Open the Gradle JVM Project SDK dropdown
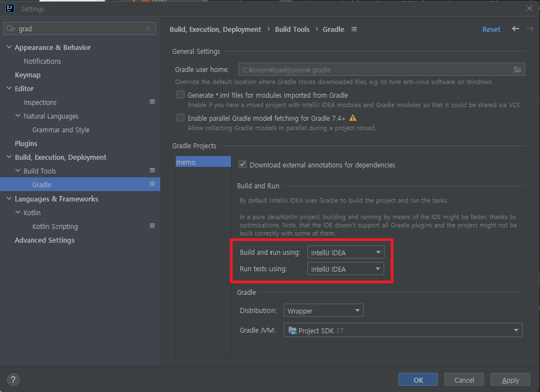 pos(403,330)
